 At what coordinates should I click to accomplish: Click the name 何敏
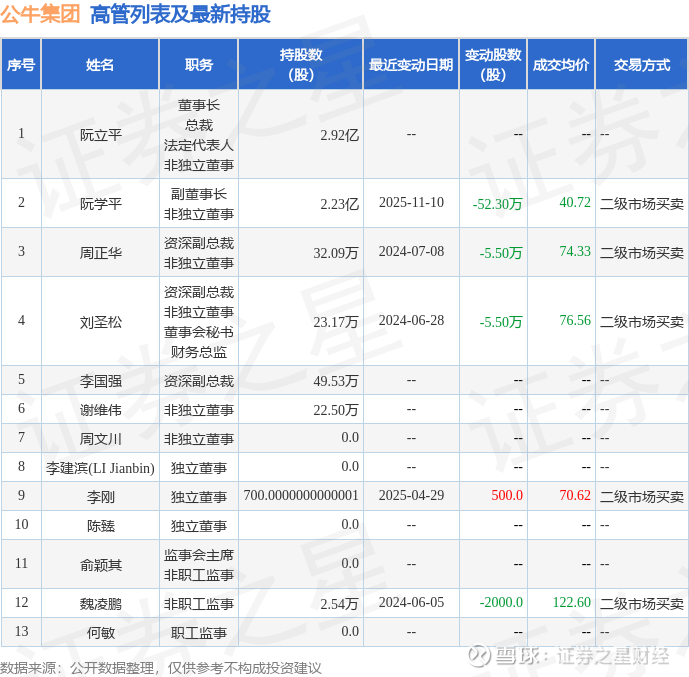pyautogui.click(x=101, y=633)
